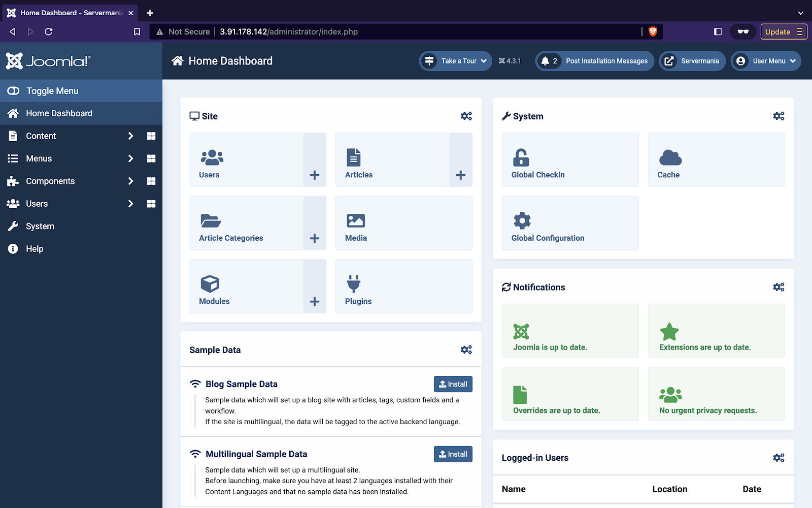Screen dimensions: 812x508
Task: Open Post Installation Messages
Action: pos(594,61)
